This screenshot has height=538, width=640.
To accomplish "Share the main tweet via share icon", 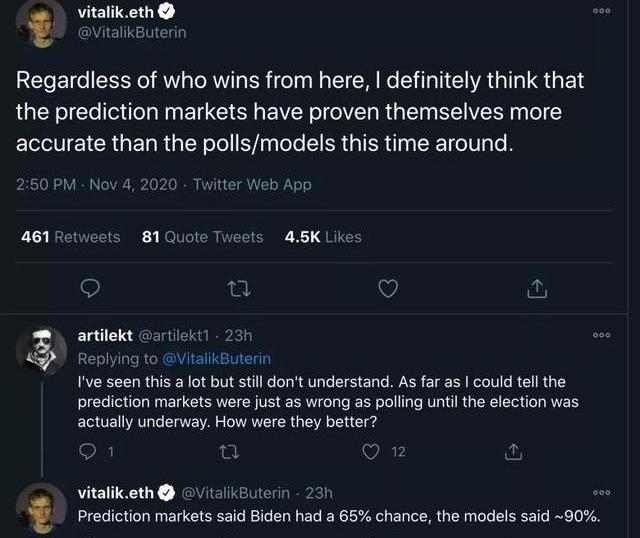I will pos(536,288).
